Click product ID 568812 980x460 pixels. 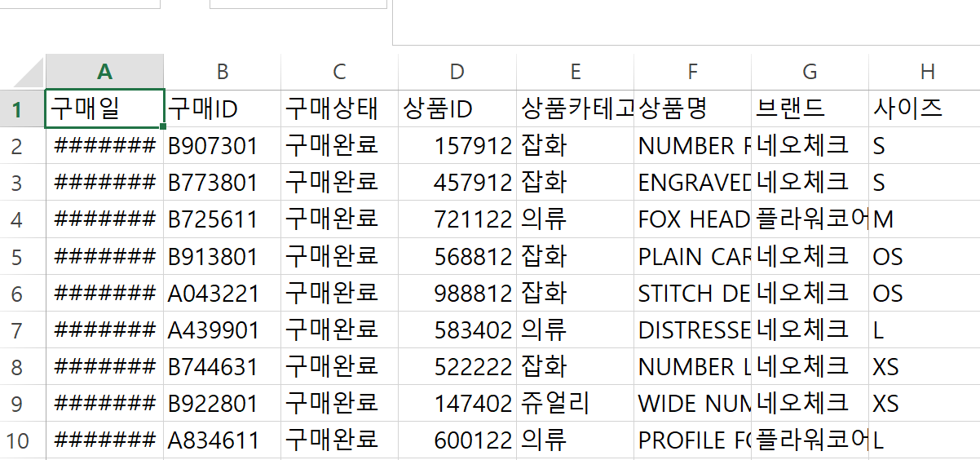point(457,256)
